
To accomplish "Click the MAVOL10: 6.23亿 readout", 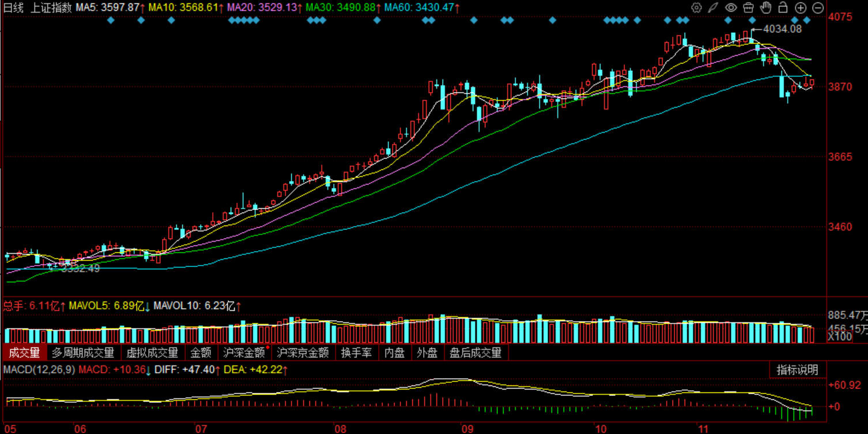I will [x=198, y=306].
